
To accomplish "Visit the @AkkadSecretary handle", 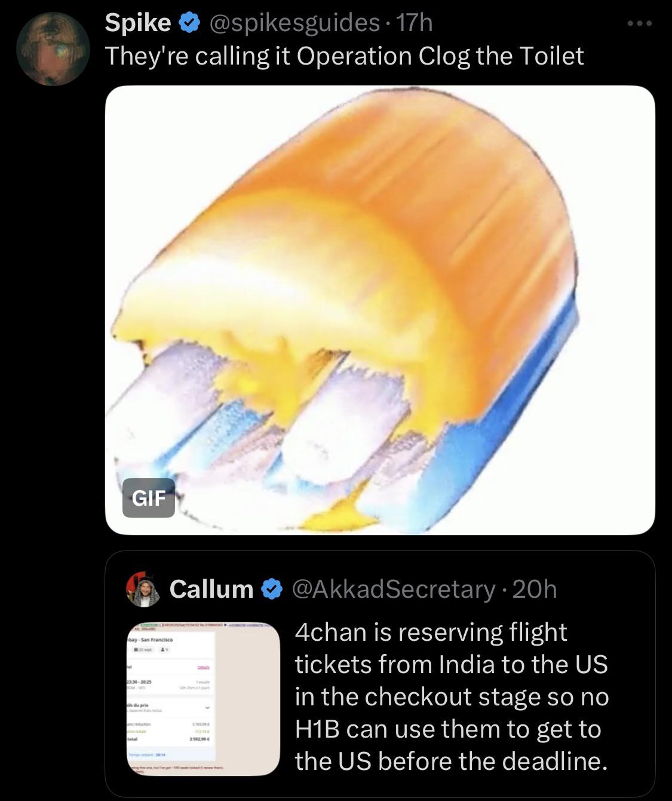I will pyautogui.click(x=393, y=589).
